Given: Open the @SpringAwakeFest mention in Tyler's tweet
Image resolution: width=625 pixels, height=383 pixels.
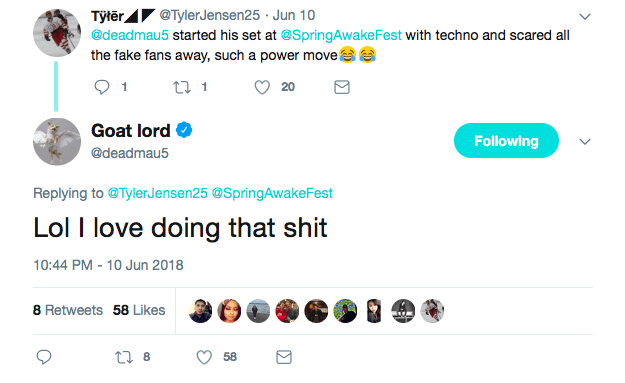Looking at the screenshot, I should [x=341, y=35].
